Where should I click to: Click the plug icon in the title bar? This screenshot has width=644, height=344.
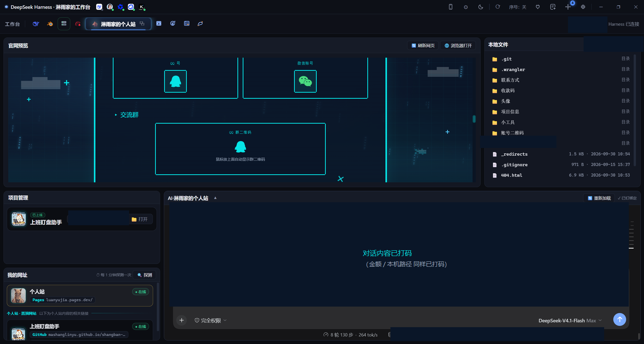(538, 7)
